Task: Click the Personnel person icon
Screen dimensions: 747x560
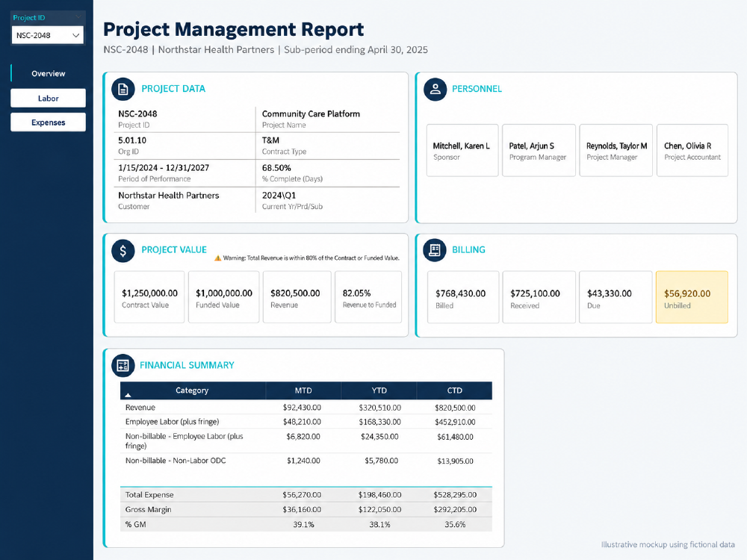Action: (435, 89)
